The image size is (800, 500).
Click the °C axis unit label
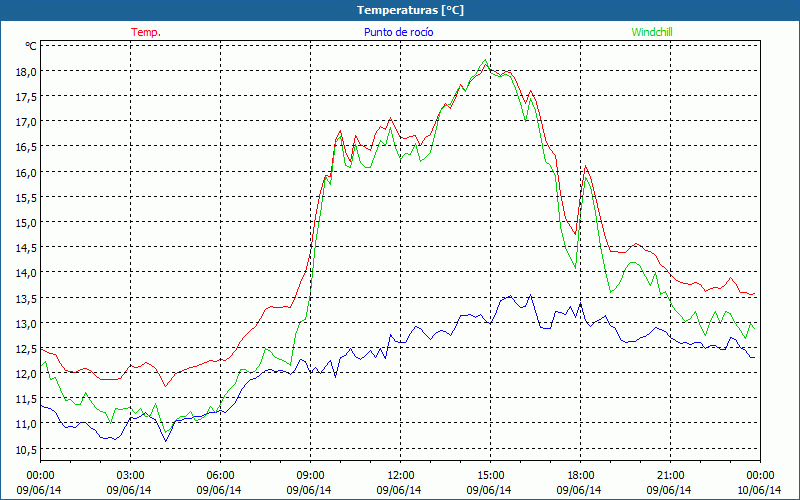(x=31, y=46)
